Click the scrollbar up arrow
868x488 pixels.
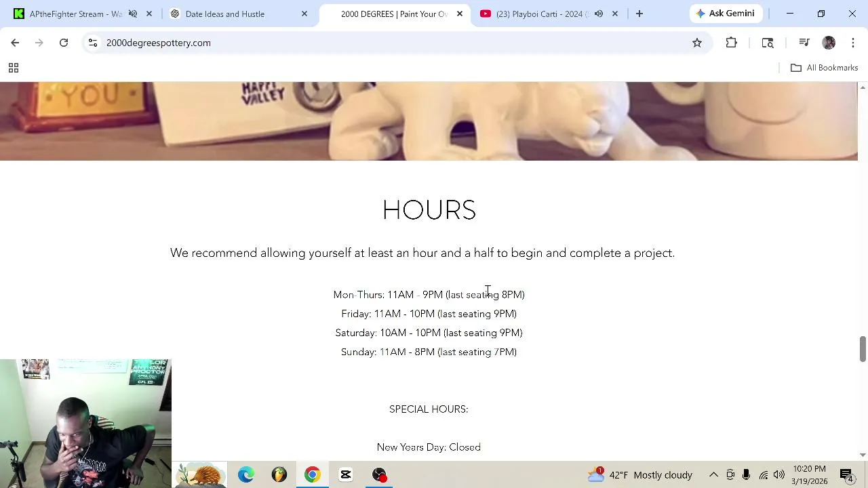[863, 87]
